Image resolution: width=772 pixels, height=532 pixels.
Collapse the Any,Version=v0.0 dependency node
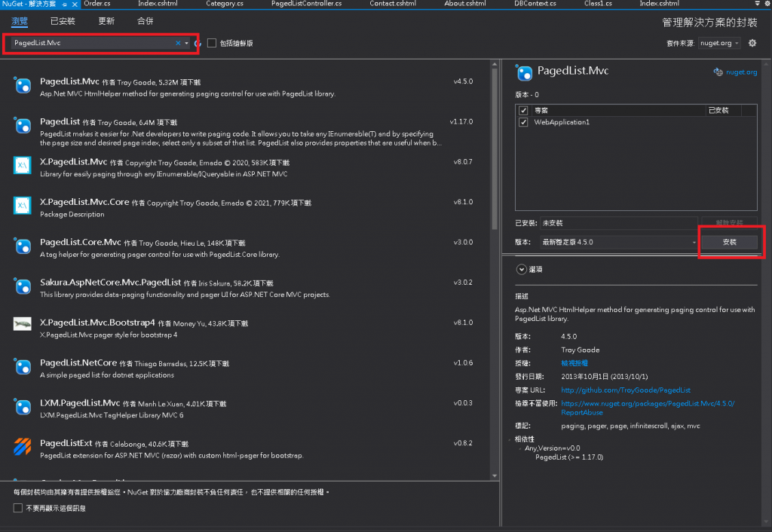point(520,449)
